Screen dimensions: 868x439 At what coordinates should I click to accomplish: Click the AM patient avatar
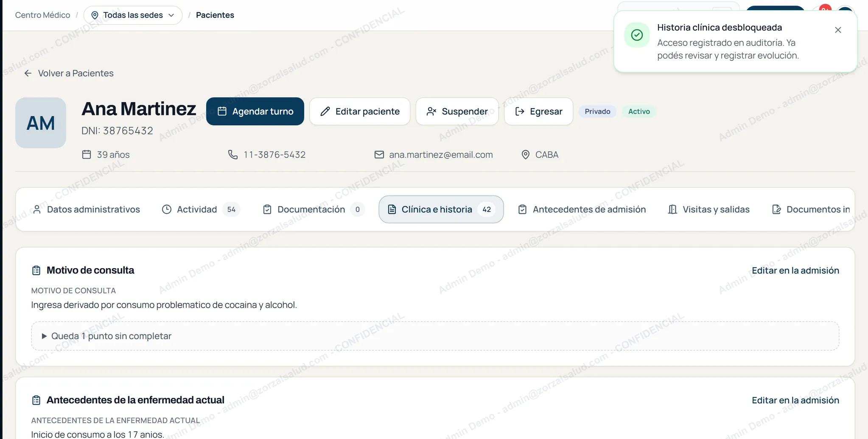[41, 123]
